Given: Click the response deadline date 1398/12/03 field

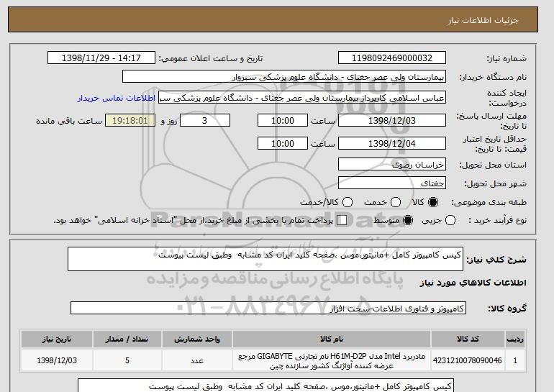Looking at the screenshot, I should 392,120.
